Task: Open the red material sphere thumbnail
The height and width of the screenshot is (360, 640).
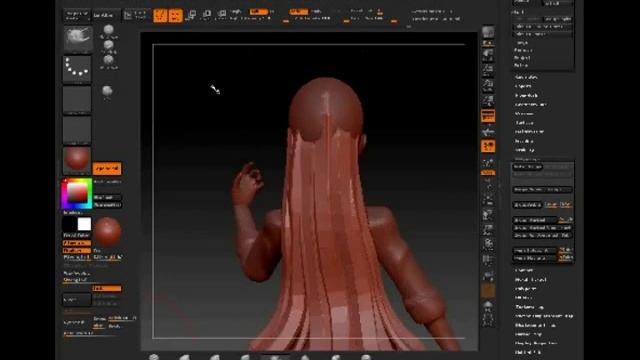Action: [x=77, y=160]
